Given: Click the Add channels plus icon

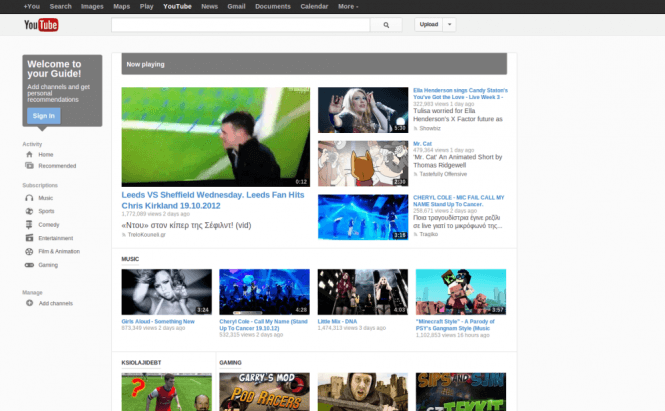Looking at the screenshot, I should coord(29,303).
